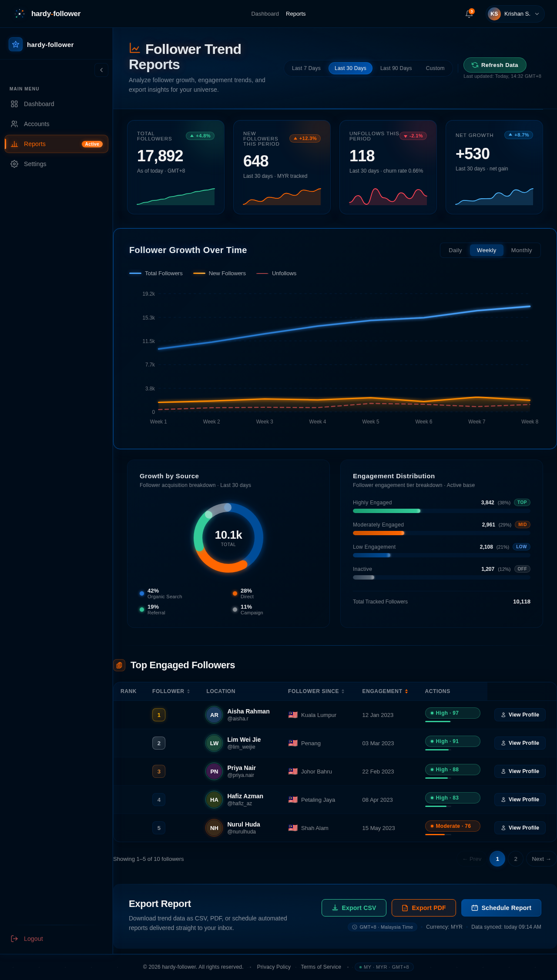Click the hardy-follower logo icon in header
Screen dimensions: 557x980
pos(20,13)
